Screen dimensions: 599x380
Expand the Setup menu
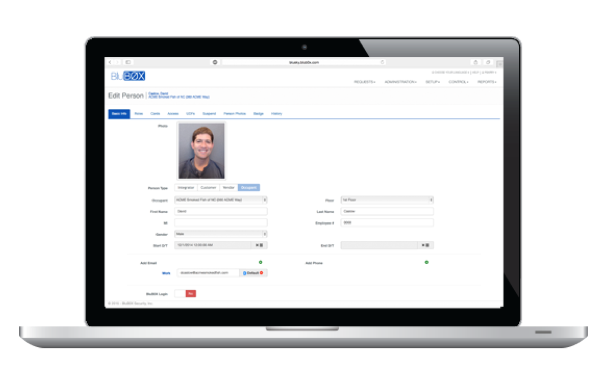tap(432, 82)
